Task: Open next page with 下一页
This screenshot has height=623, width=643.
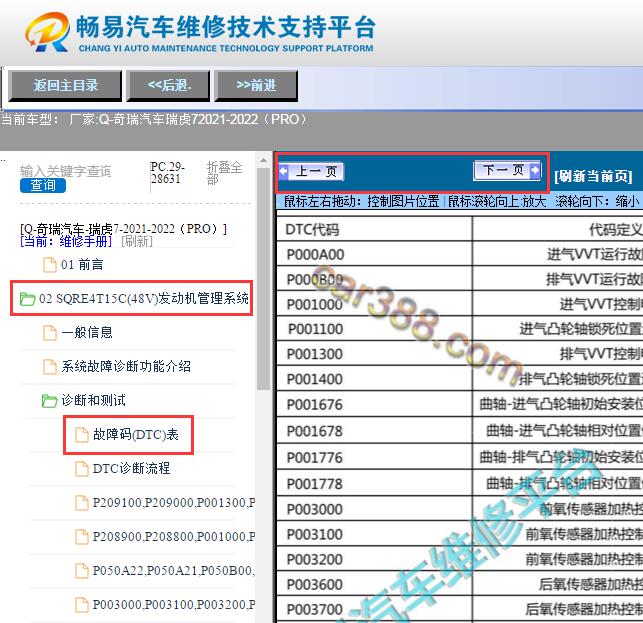Action: click(507, 170)
